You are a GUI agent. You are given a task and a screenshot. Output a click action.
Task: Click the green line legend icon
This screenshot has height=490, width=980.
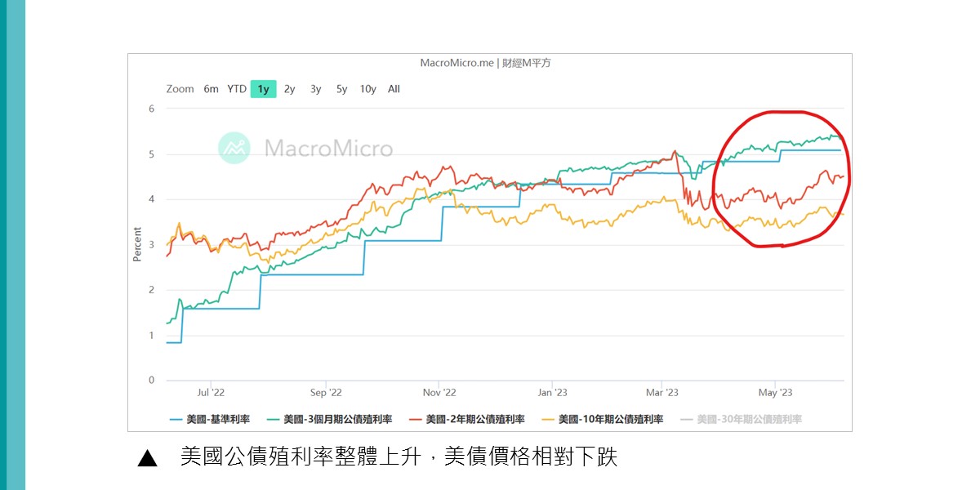[273, 419]
